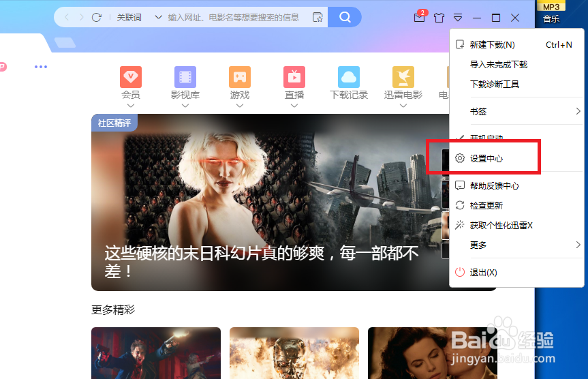Expand chevron under 迅雷电影
Screen dimensions: 588x379
[403, 106]
